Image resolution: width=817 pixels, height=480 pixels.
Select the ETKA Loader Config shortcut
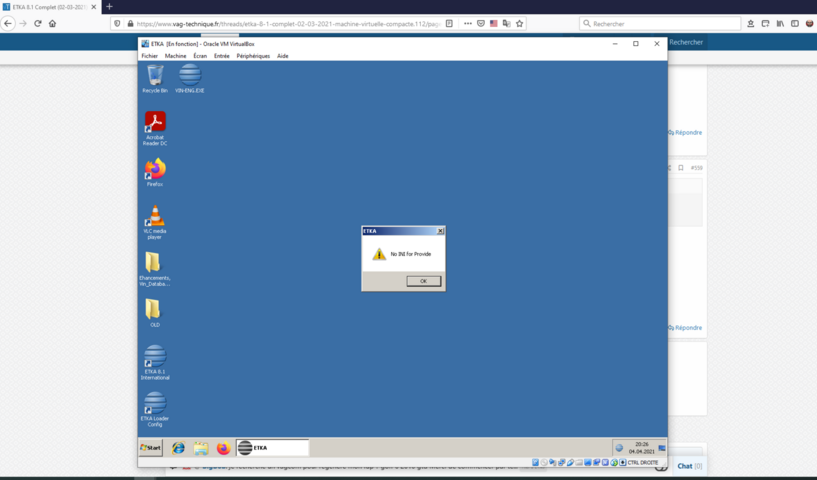point(155,410)
